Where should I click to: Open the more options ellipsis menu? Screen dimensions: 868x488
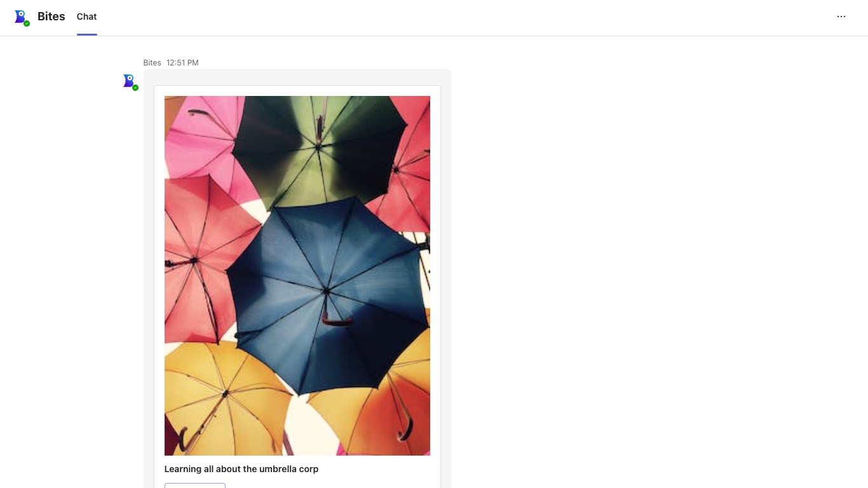point(841,17)
